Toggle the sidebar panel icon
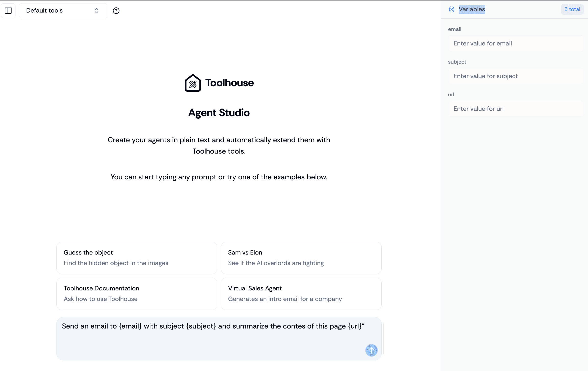The image size is (588, 371). click(8, 11)
